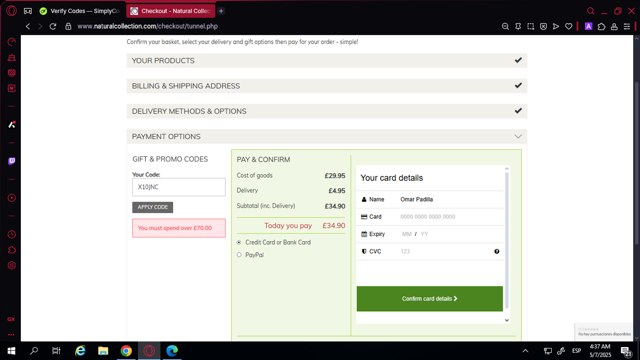
Task: Select the Checkout - Natural Collection tab
Action: click(171, 11)
